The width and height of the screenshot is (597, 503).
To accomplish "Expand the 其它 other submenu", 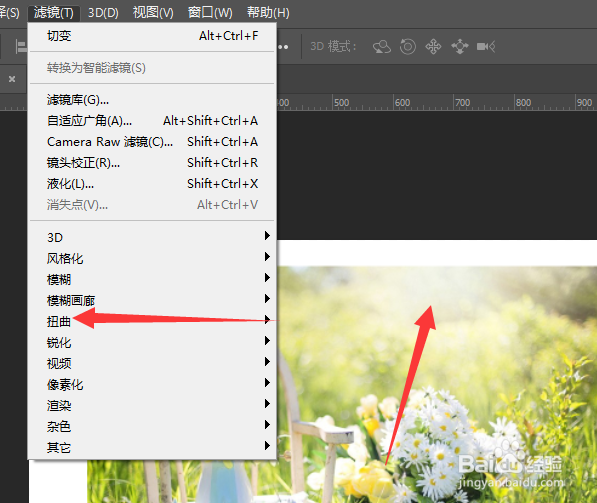I will click(152, 447).
